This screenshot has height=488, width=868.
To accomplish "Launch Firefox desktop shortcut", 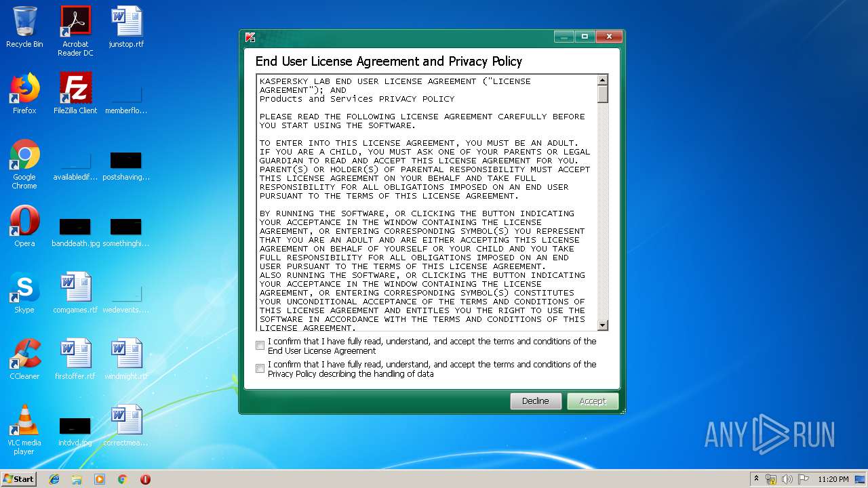I will (24, 94).
